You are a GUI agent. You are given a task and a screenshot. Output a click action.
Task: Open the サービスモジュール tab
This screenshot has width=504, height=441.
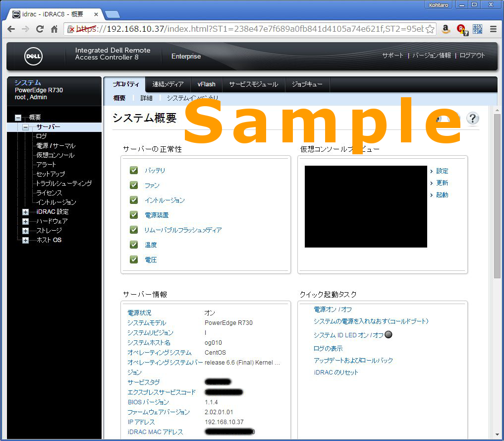[254, 84]
